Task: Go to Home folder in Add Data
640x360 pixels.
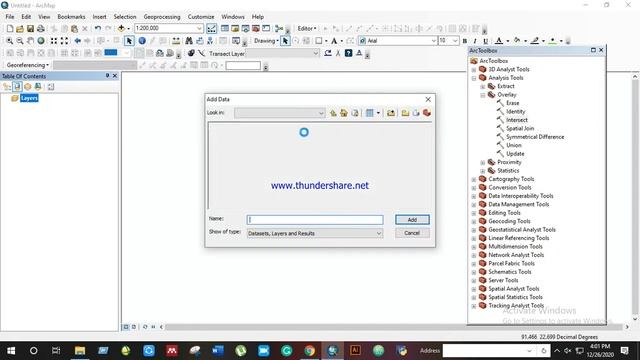Action: click(x=344, y=113)
